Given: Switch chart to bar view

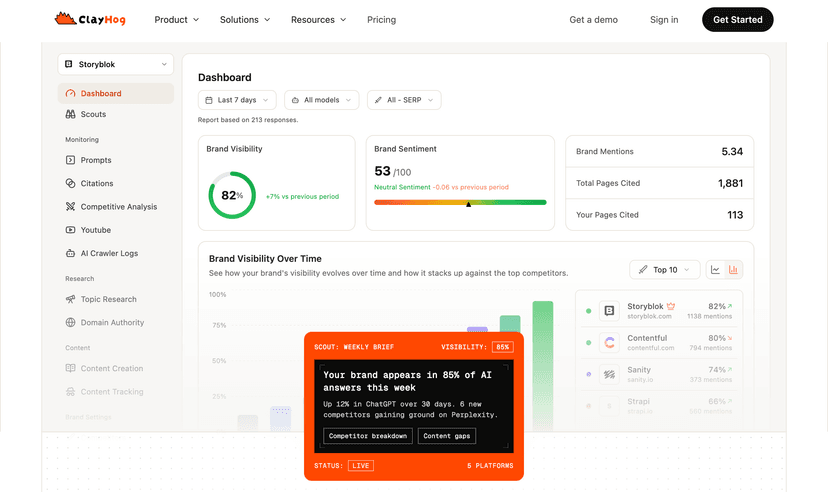Looking at the screenshot, I should coord(734,270).
